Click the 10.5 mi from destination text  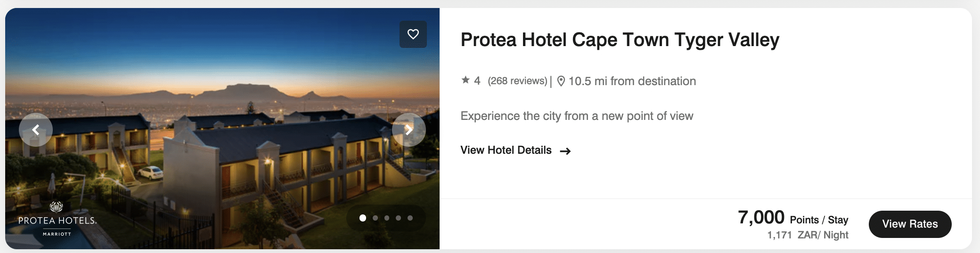632,81
